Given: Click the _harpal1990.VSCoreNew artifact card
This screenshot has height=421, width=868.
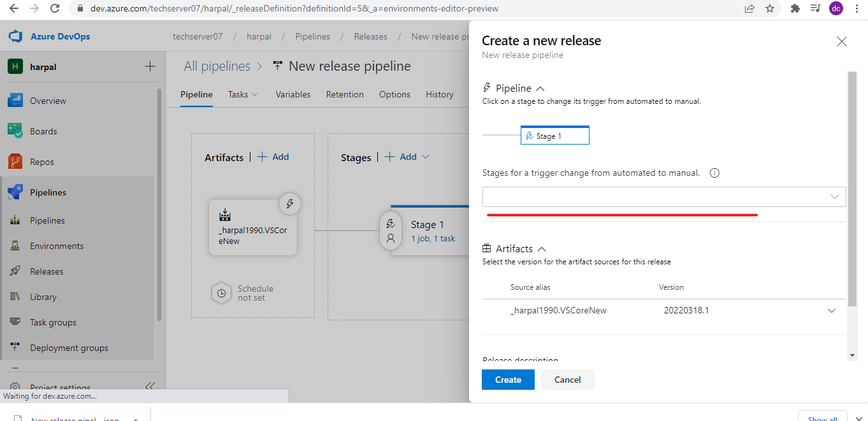Looking at the screenshot, I should pos(253,227).
